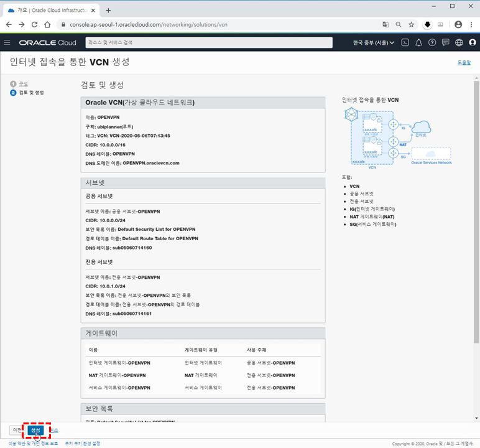The height and width of the screenshot is (448, 480).
Task: Expand the 한국 중부 (서울) region dropdown
Action: tap(374, 42)
